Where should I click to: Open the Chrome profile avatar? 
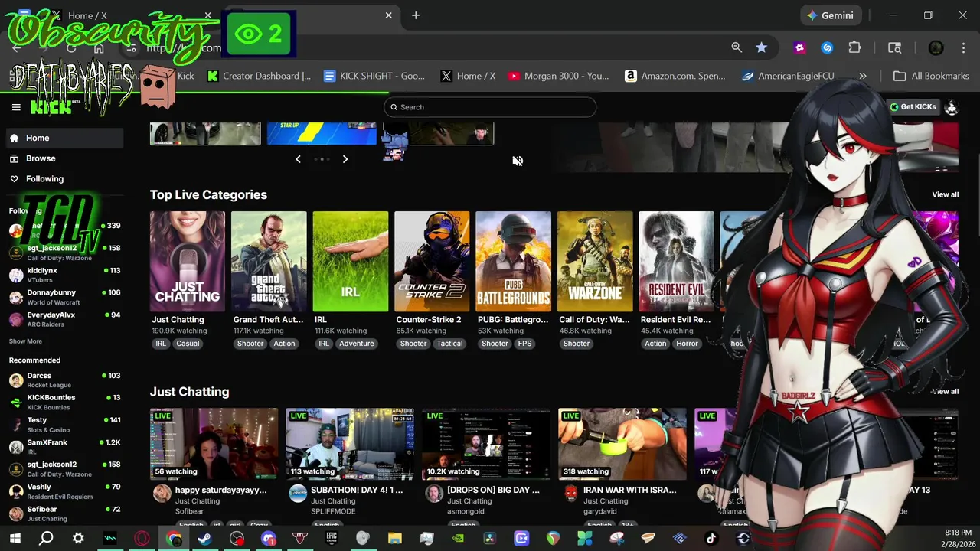point(936,47)
